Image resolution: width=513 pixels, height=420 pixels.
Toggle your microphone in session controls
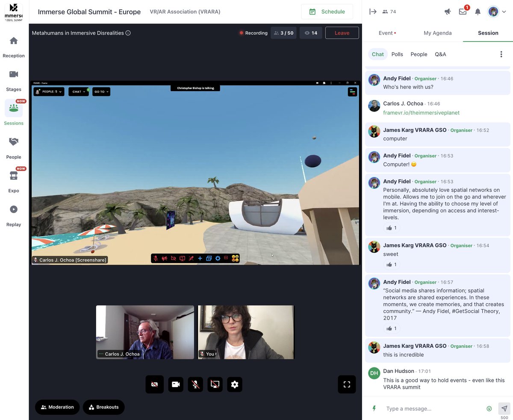[195, 385]
